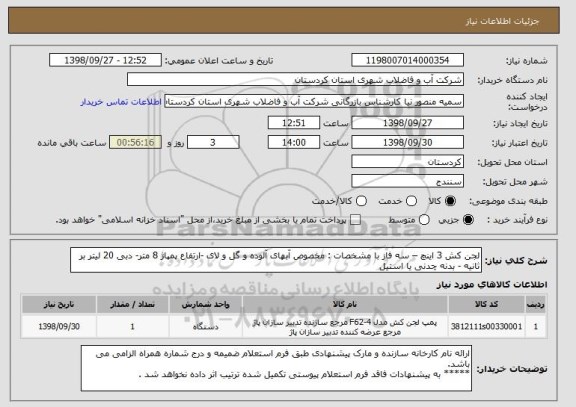
Task: Click the واحد شمارش column header
Action: [206, 304]
